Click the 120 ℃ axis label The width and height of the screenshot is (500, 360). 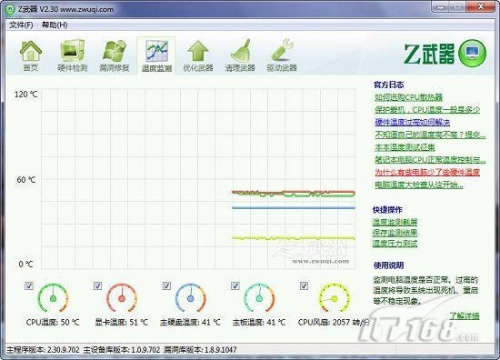click(x=26, y=94)
